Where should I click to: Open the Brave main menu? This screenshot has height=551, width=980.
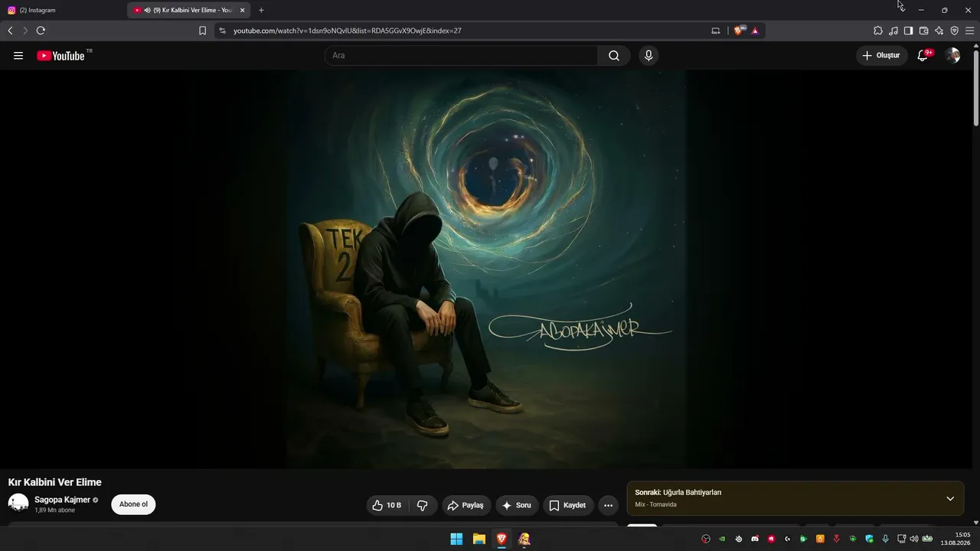point(969,31)
